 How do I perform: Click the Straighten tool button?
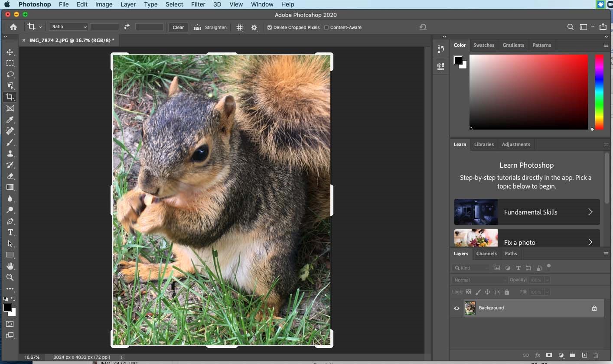click(210, 27)
